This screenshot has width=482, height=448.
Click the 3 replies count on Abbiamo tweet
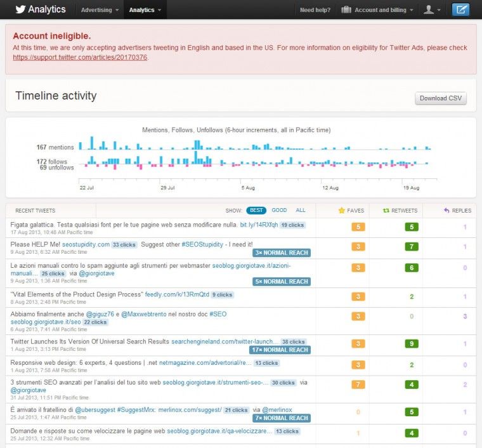click(465, 316)
